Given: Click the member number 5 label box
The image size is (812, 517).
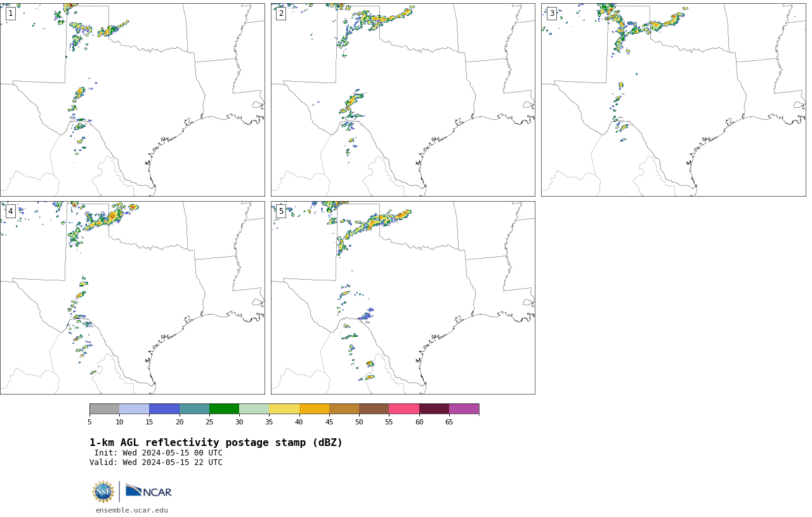Looking at the screenshot, I should pyautogui.click(x=281, y=211).
